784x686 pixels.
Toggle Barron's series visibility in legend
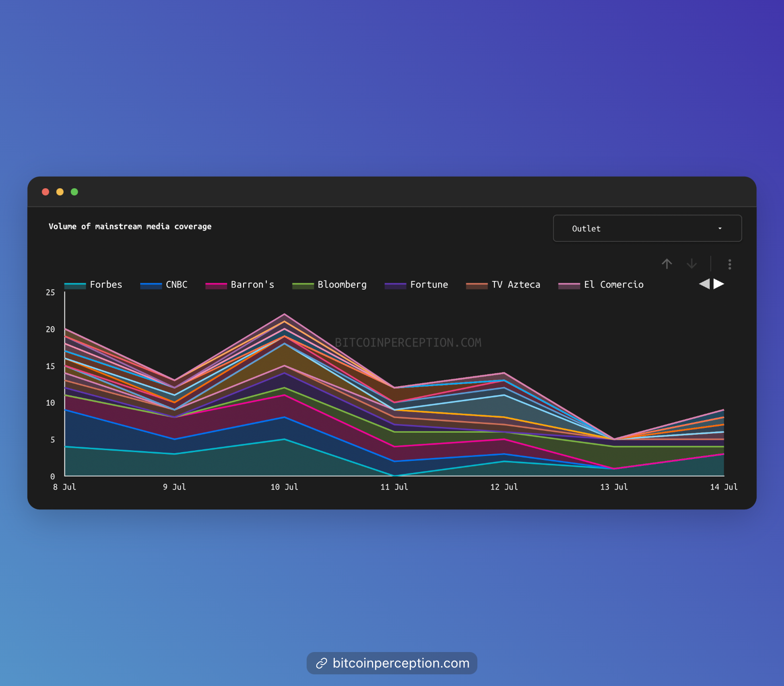point(252,285)
